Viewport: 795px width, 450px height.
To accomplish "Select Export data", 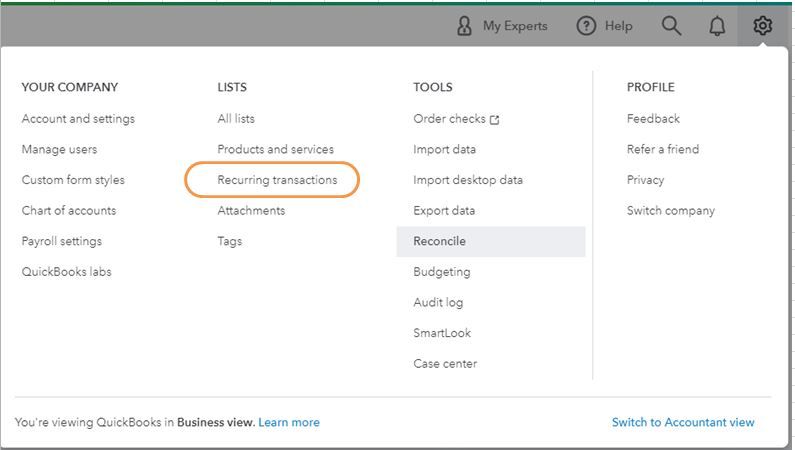I will [444, 210].
